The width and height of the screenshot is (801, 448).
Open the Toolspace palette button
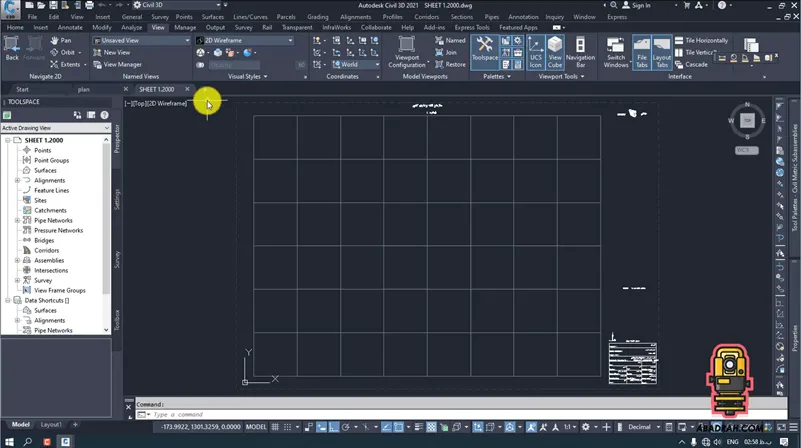click(x=484, y=52)
